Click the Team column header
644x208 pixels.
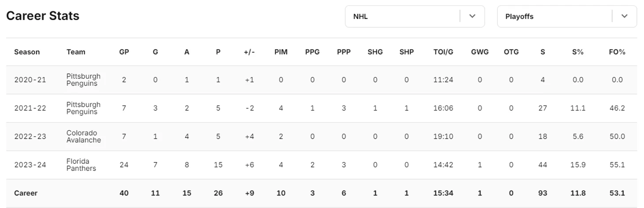click(76, 52)
